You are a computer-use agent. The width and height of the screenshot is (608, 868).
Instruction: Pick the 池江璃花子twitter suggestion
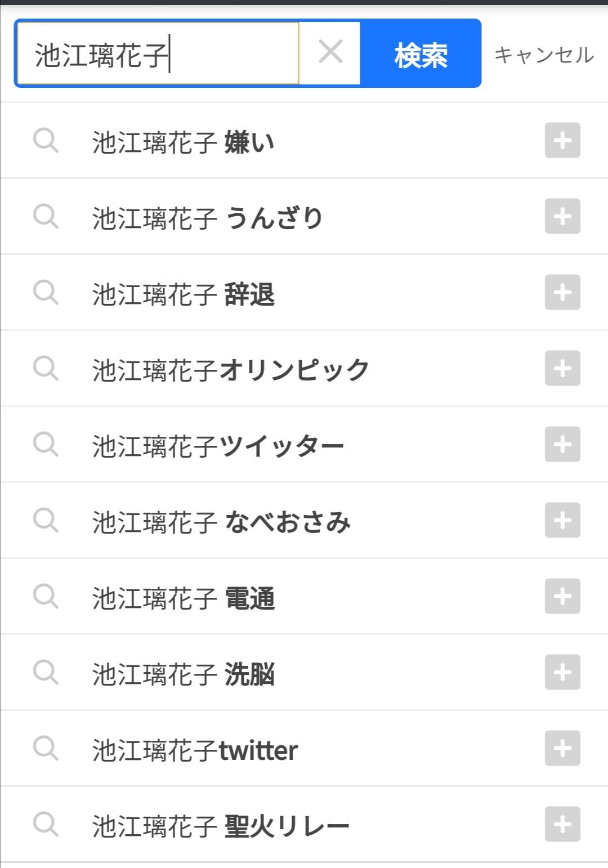[x=195, y=750]
